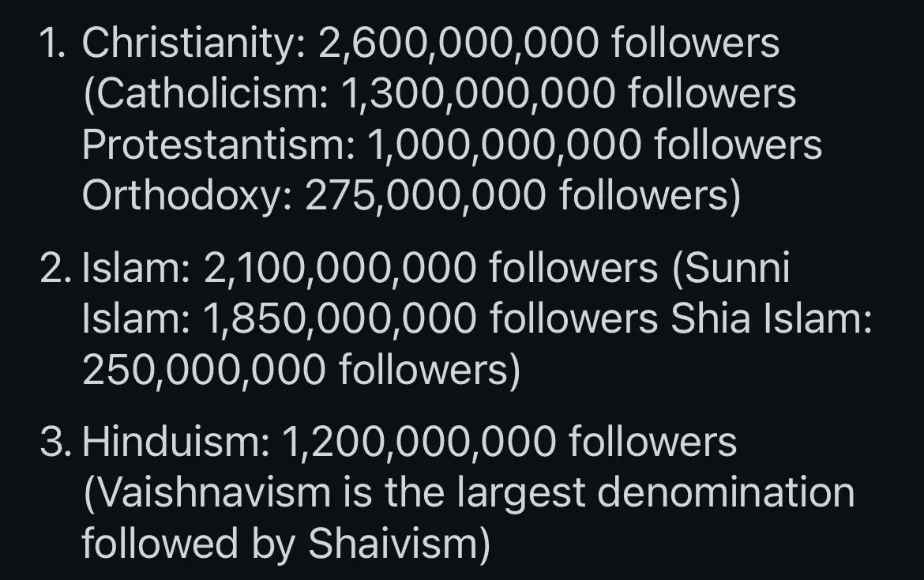This screenshot has width=924, height=580.
Task: Click the list number 1 marker
Action: [x=53, y=43]
